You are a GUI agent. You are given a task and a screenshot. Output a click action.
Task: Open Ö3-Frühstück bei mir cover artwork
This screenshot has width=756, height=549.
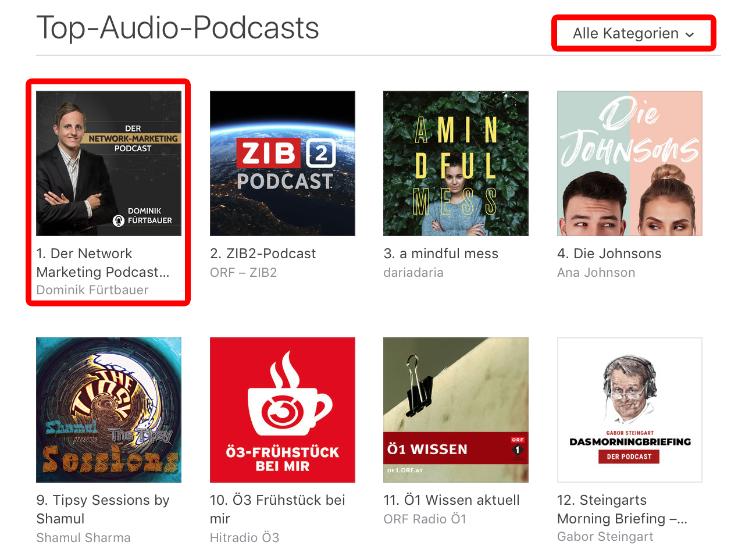pyautogui.click(x=283, y=410)
